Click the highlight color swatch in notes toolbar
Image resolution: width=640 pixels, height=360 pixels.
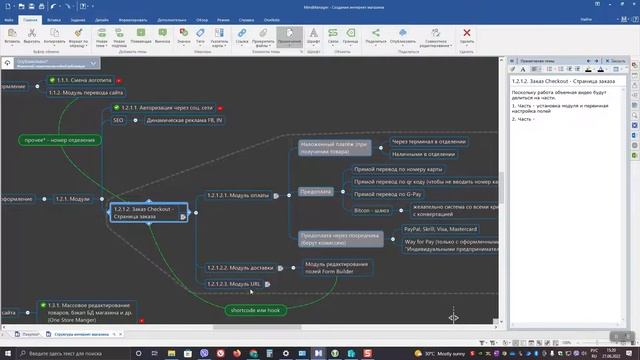click(x=588, y=69)
